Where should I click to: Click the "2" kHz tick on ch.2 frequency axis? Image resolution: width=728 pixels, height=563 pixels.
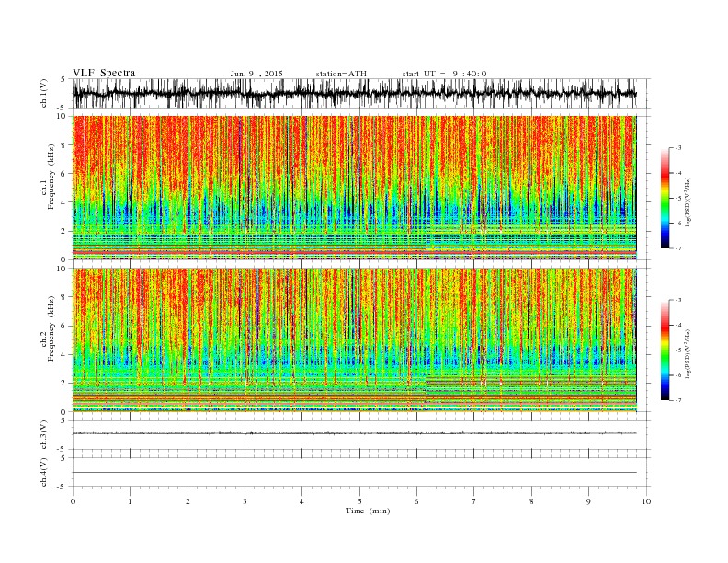point(64,384)
